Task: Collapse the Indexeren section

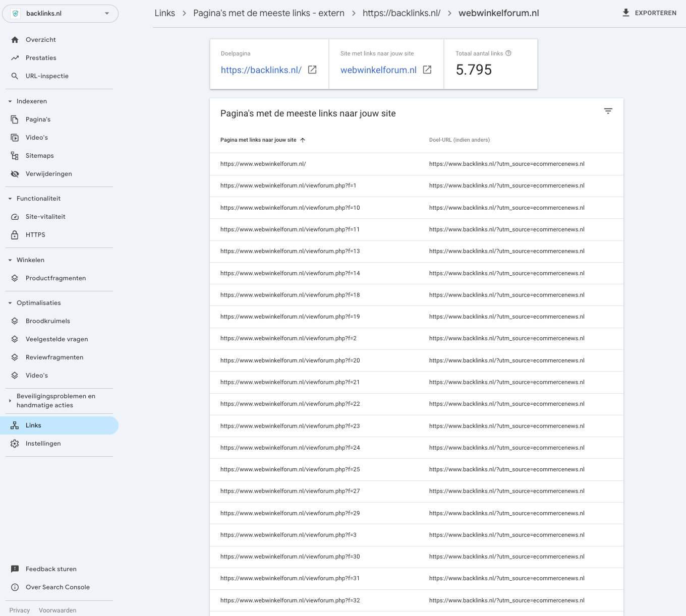Action: point(9,101)
